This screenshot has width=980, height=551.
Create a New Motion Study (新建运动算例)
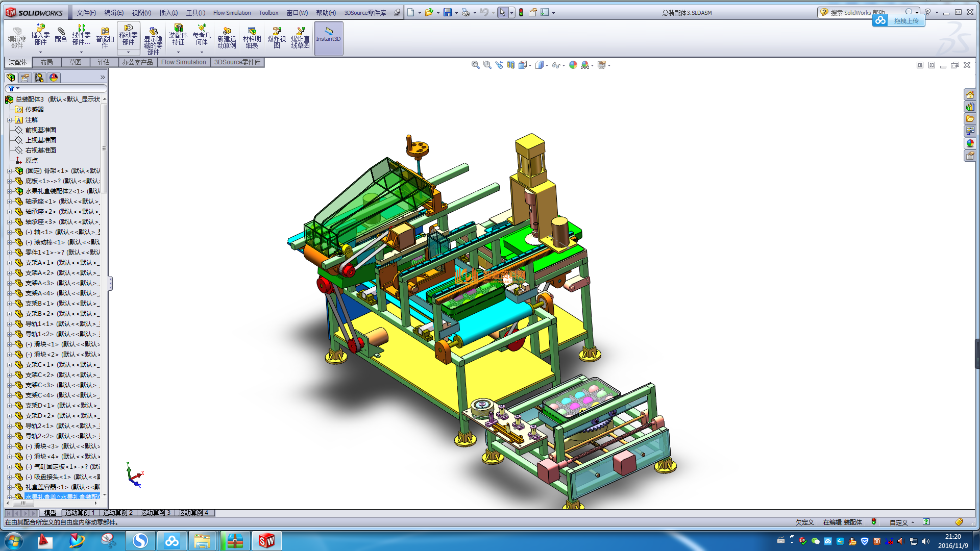click(x=227, y=38)
